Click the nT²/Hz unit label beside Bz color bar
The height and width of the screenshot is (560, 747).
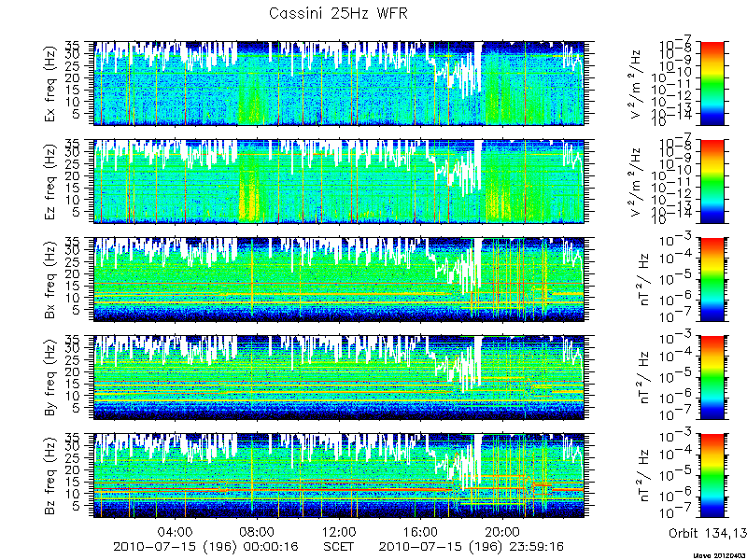tap(643, 476)
